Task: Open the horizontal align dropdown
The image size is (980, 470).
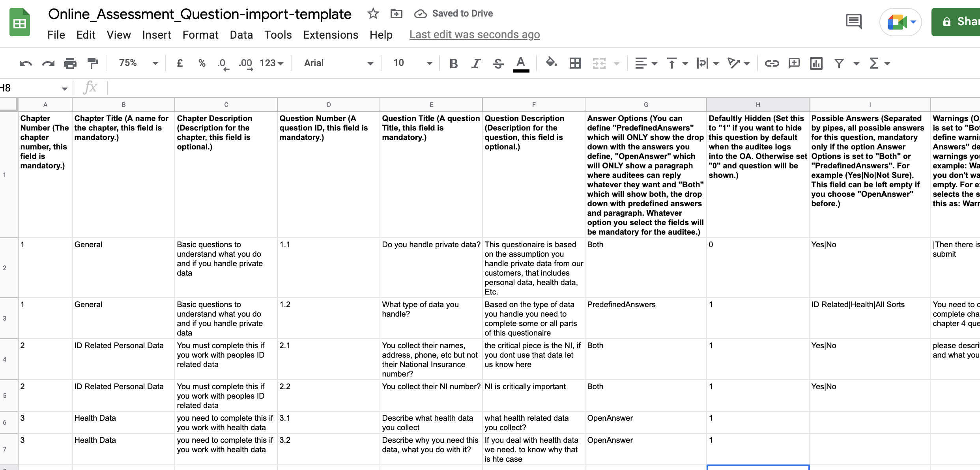Action: 646,63
